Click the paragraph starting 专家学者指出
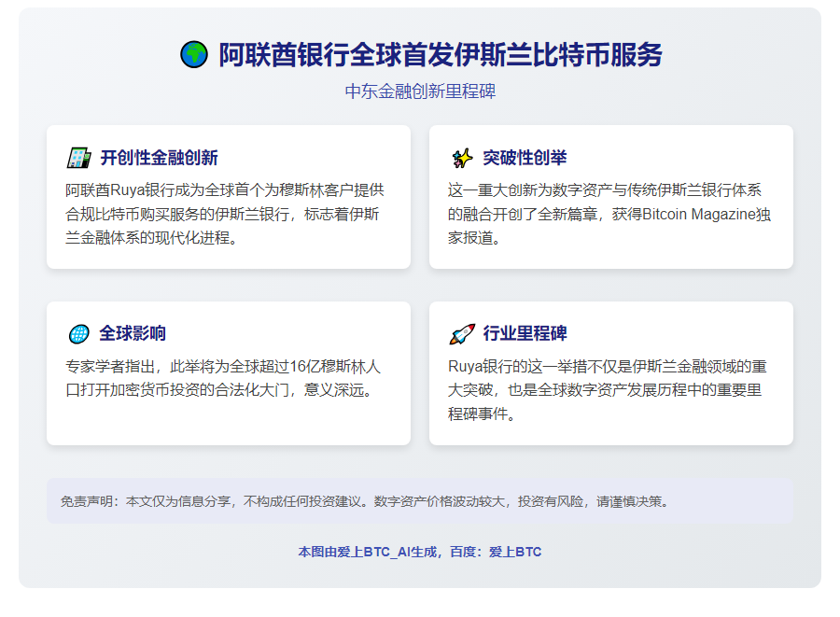This screenshot has width=840, height=617. point(223,378)
